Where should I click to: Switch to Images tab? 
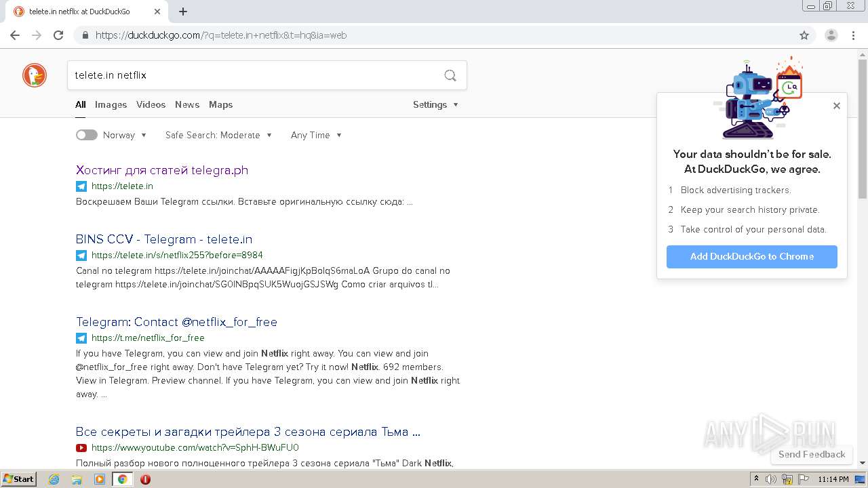111,104
